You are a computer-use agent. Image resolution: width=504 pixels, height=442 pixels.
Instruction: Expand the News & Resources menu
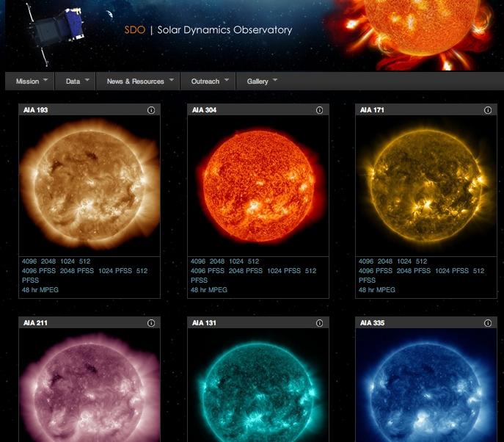click(140, 81)
